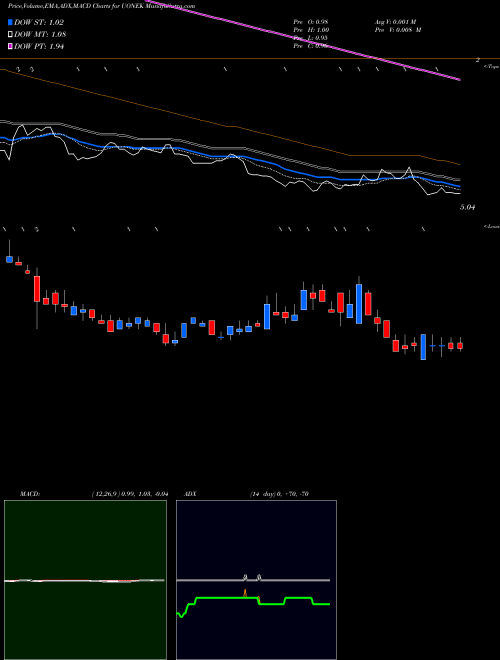Click the 'Pre L: 0.93' low value

[x=311, y=38]
